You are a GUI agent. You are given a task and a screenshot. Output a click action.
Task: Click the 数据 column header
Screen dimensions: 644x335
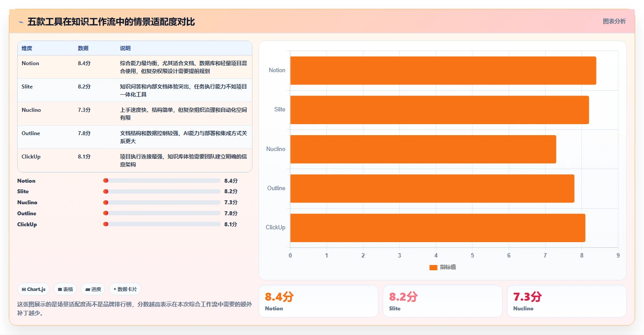pyautogui.click(x=83, y=48)
